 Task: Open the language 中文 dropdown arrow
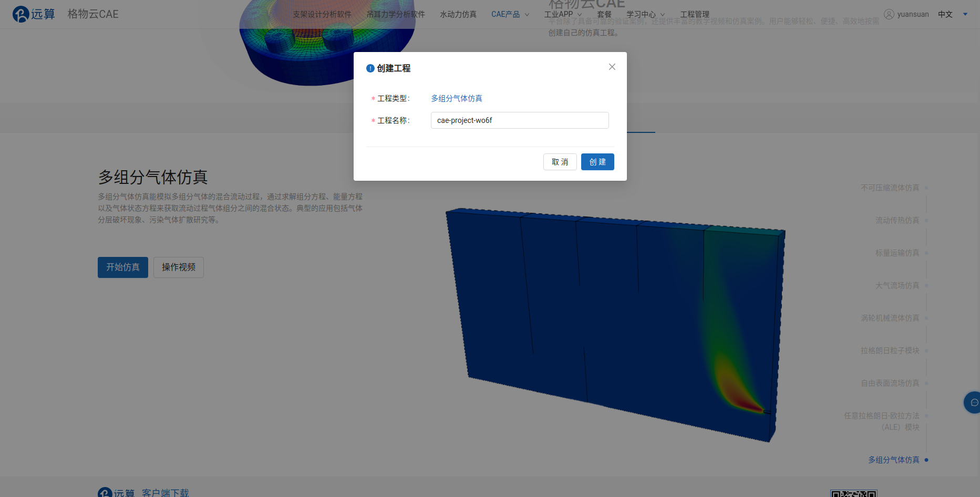[x=965, y=14]
